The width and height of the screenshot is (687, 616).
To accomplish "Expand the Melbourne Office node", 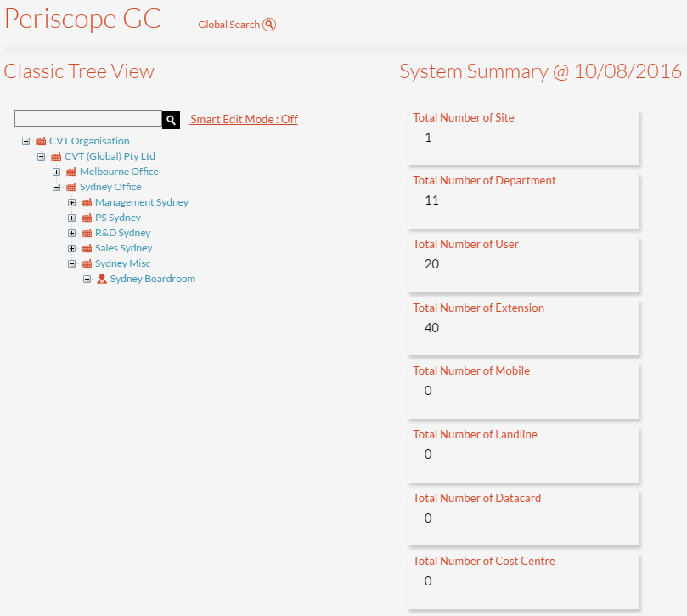I will coord(57,172).
